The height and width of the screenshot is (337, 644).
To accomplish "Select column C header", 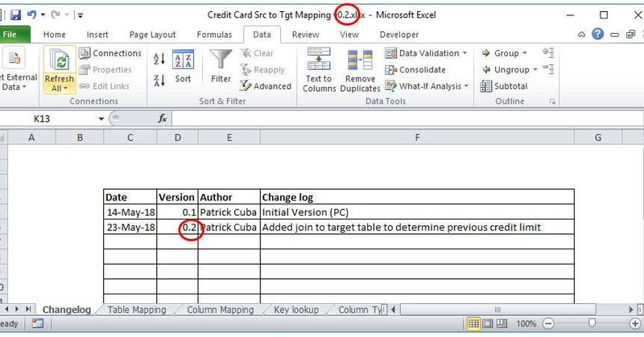I will pos(130,138).
